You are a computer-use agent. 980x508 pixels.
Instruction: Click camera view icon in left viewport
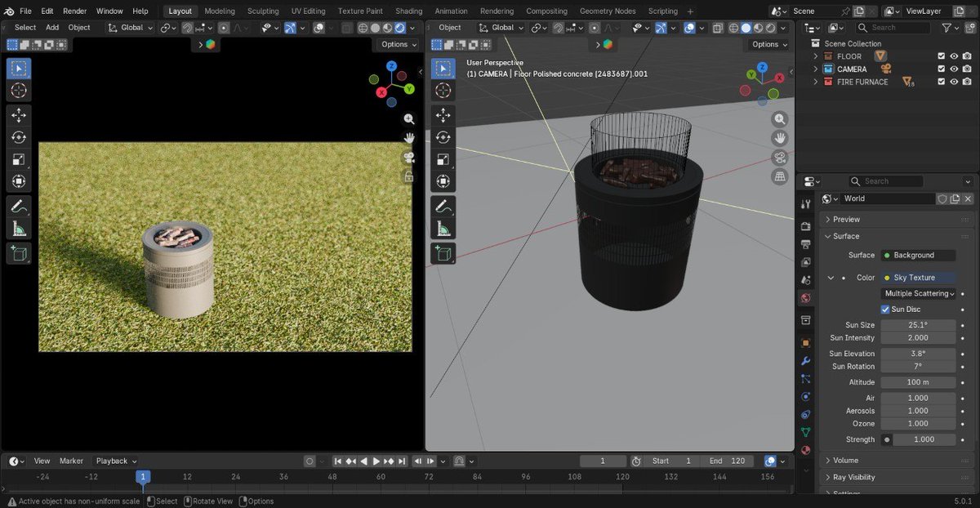click(409, 158)
